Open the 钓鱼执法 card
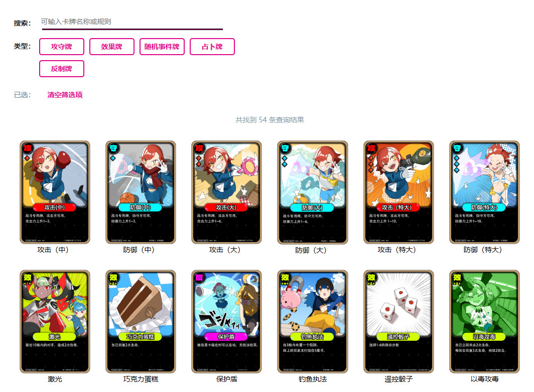Image resolution: width=534 pixels, height=392 pixels. click(x=313, y=321)
